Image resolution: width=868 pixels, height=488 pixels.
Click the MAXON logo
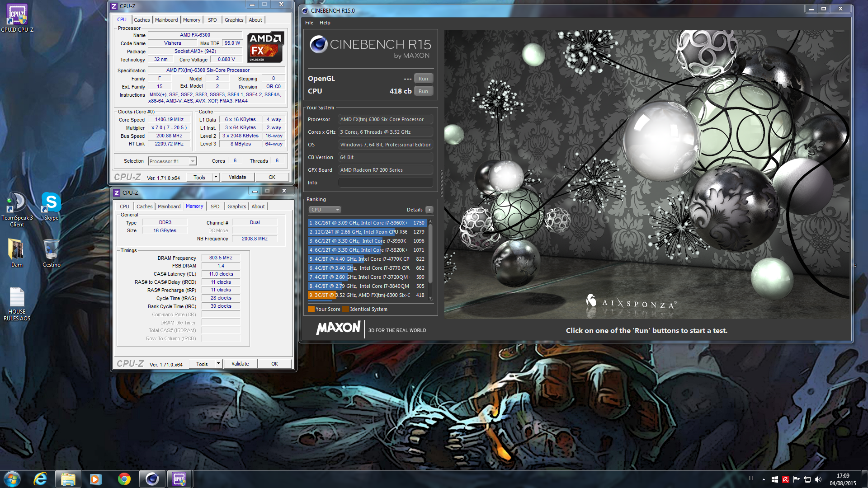[338, 328]
